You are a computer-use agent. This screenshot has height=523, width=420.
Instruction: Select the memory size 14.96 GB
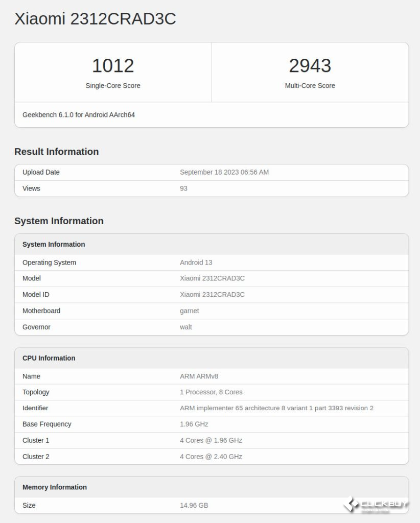[x=194, y=506]
